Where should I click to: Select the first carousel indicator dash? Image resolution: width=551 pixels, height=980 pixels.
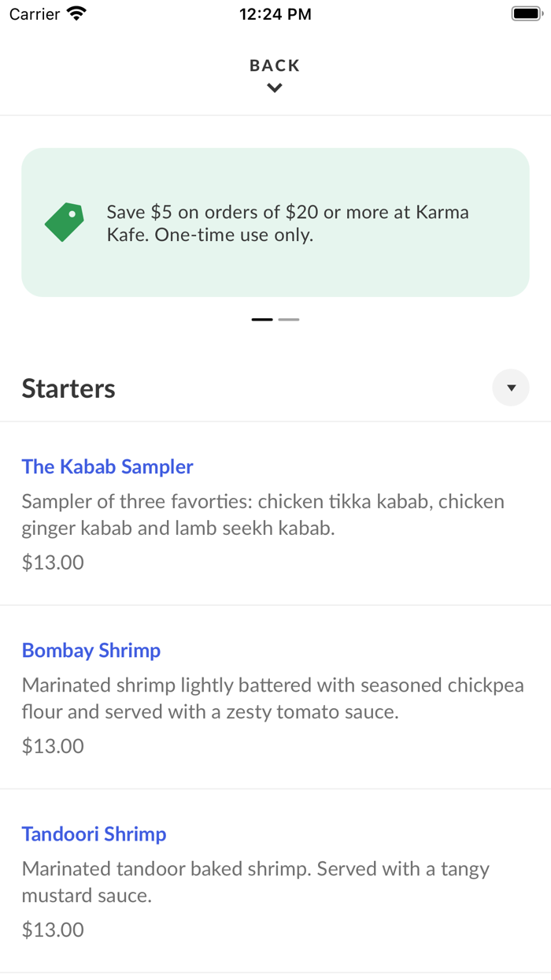261,320
